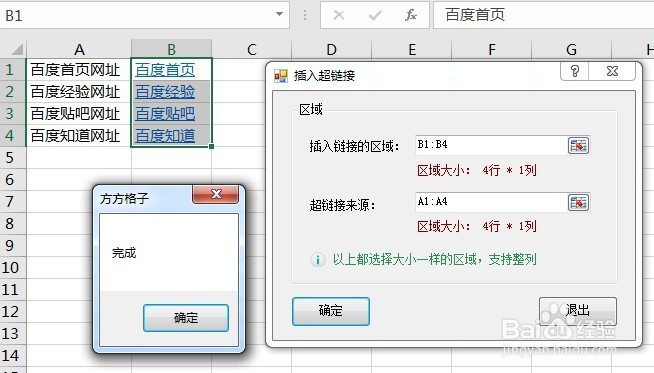This screenshot has width=654, height=373.
Task: Select row 2 header
Action: 13,92
